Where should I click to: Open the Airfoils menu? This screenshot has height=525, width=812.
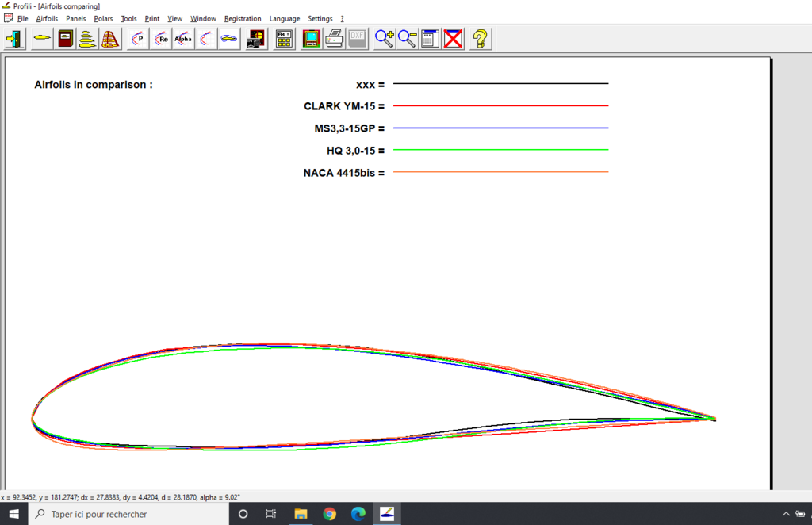pos(47,18)
